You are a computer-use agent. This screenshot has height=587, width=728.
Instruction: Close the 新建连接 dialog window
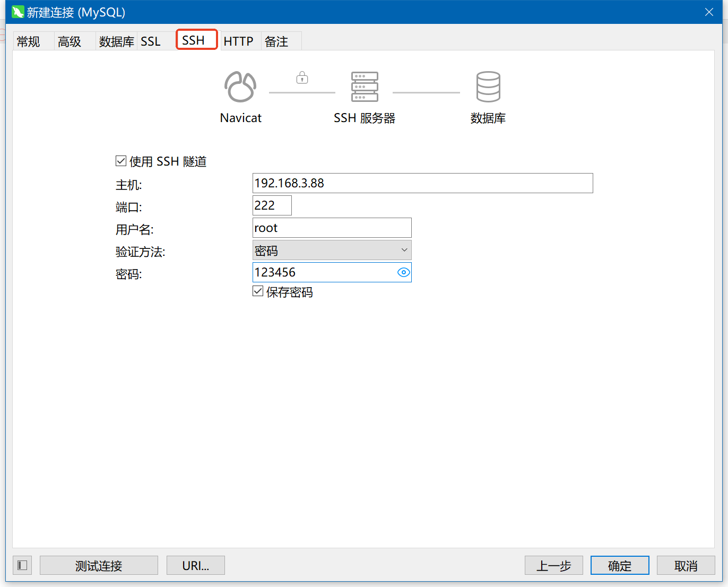click(709, 12)
